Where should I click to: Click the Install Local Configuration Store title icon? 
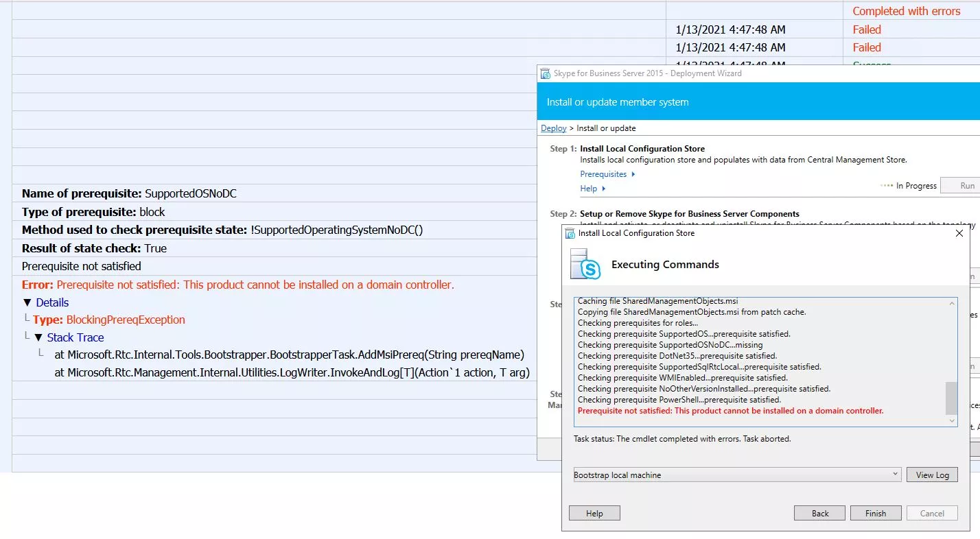coord(570,233)
